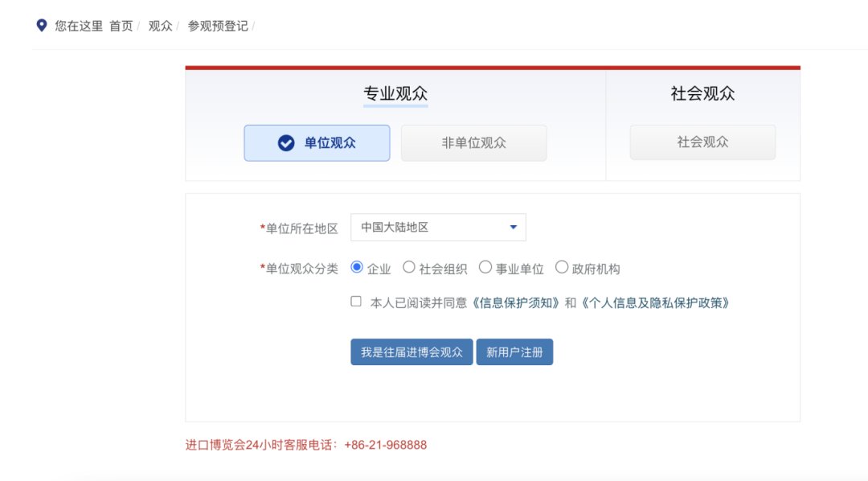Click 参观预登记 in the breadcrumb
Screen dimensions: 868x481
click(x=217, y=25)
